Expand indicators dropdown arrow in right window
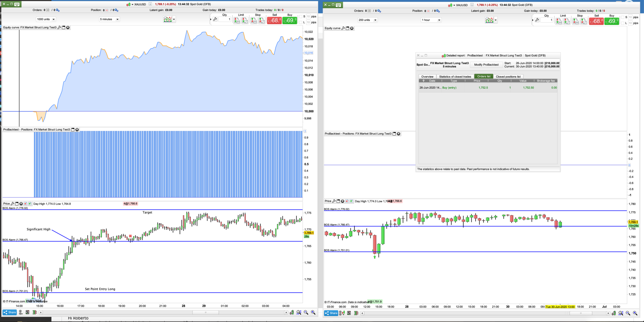This screenshot has width=644, height=322. (x=496, y=20)
